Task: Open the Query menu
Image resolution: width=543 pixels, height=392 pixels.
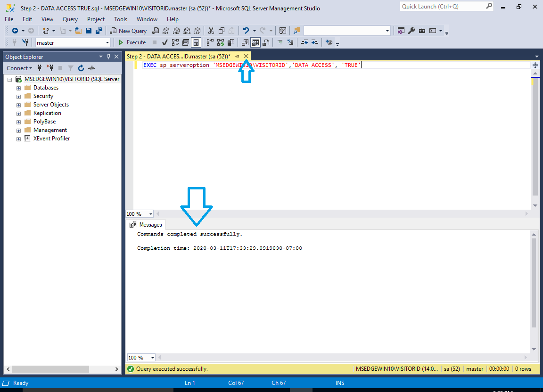Action: click(70, 19)
